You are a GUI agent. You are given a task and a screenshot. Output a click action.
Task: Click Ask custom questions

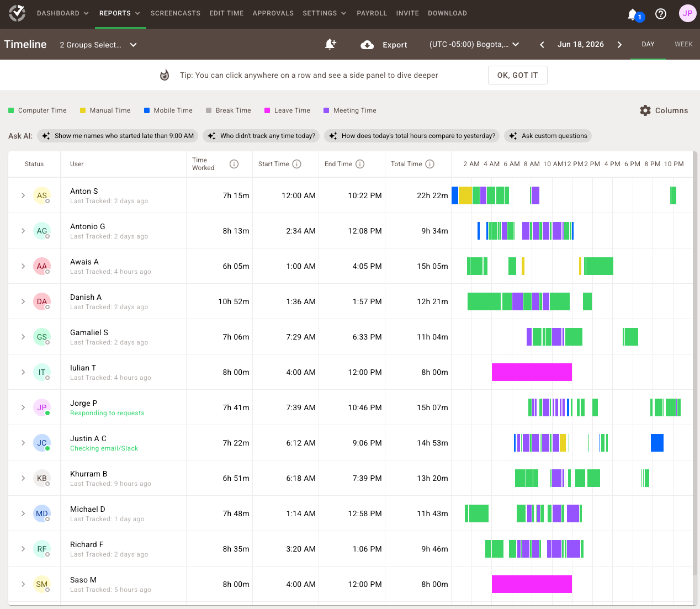(x=548, y=136)
